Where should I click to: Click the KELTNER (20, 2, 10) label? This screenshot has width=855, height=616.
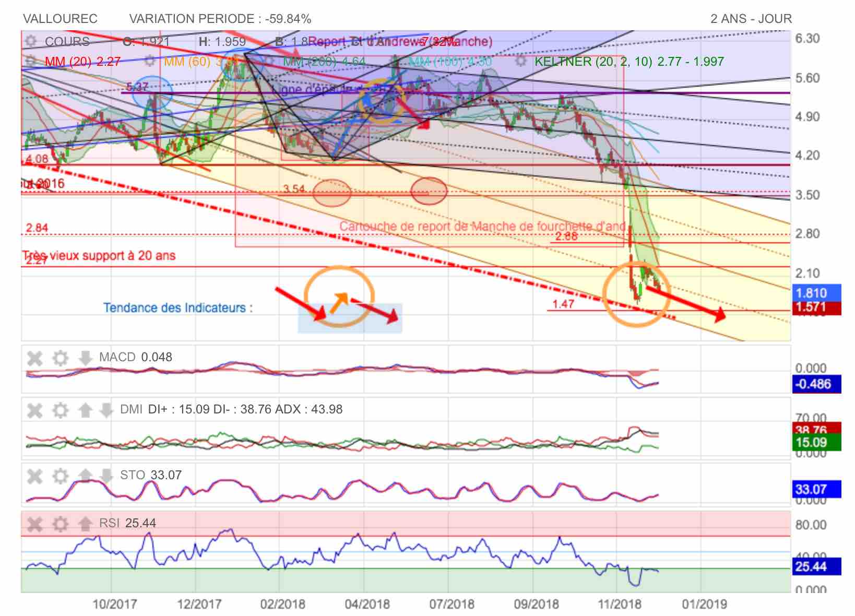pos(629,62)
